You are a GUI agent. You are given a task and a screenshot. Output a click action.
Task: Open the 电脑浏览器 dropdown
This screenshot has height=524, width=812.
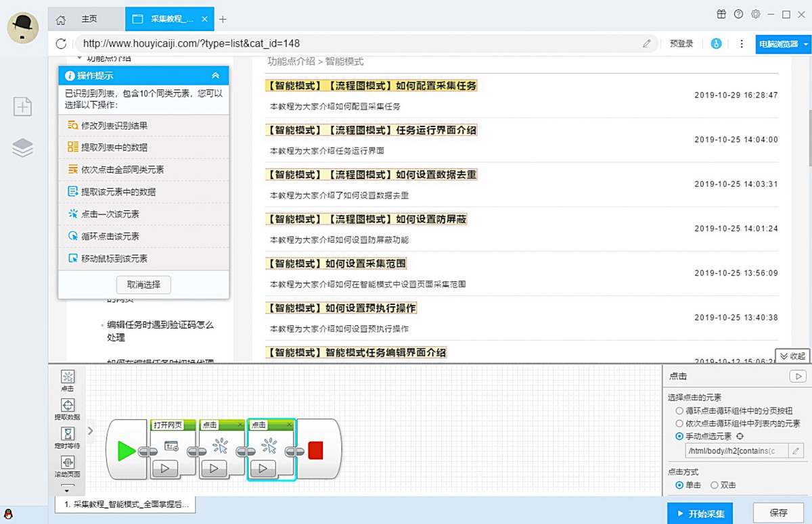(x=783, y=44)
